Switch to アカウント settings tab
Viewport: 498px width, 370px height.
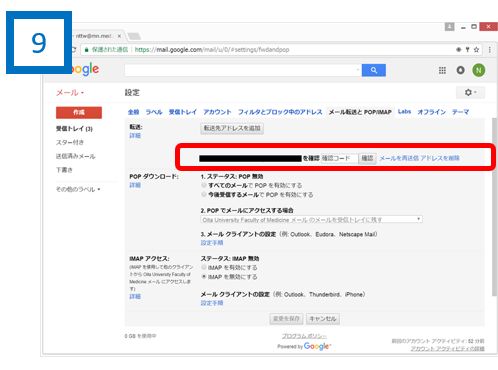point(217,112)
